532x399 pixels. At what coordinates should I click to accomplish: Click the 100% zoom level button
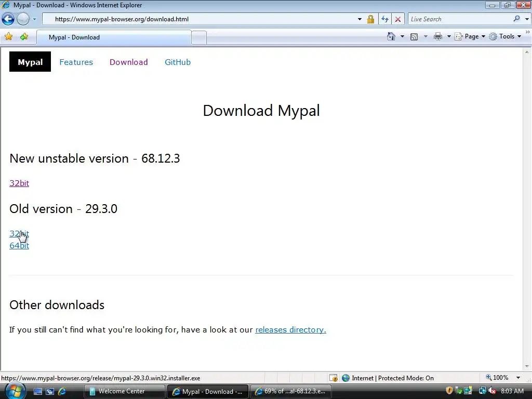coord(497,378)
